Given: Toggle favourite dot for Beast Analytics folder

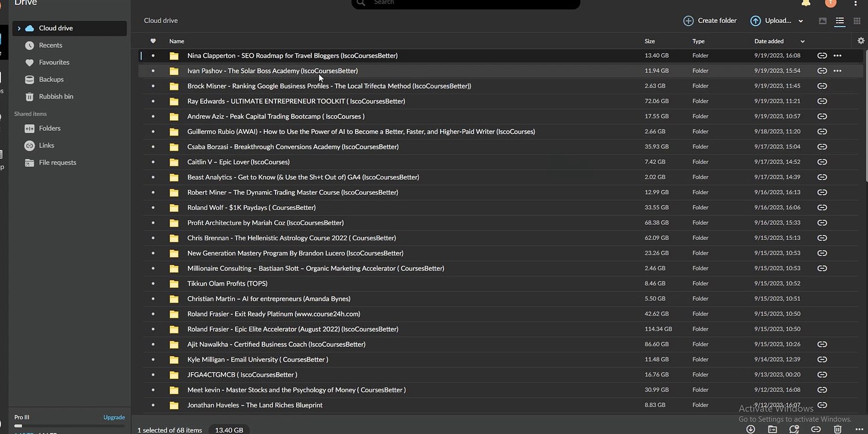Looking at the screenshot, I should [x=153, y=177].
